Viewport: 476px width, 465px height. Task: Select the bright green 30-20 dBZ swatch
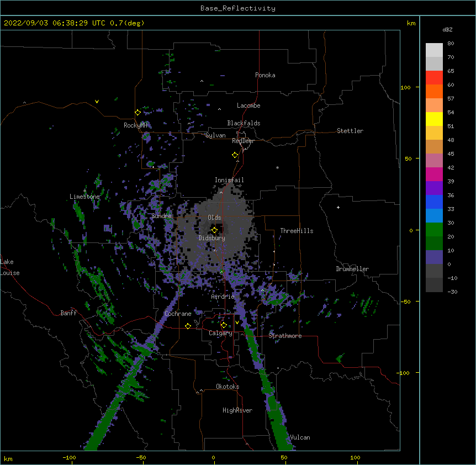click(x=434, y=230)
